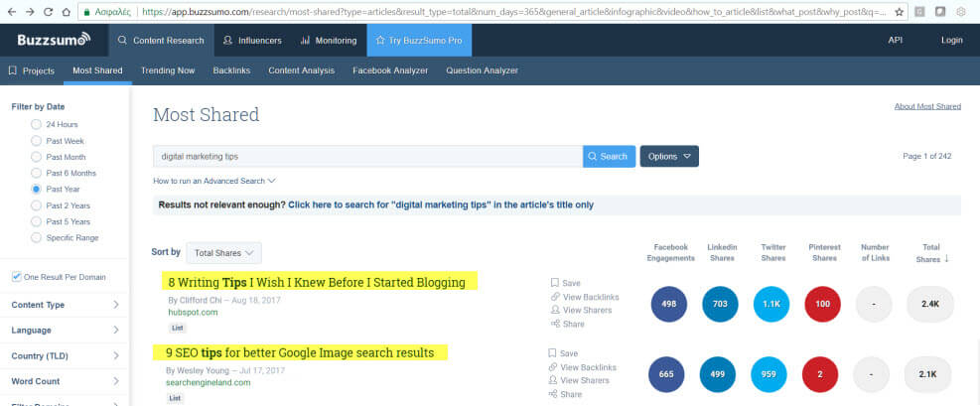Open the API link
Viewport: 980px width, 406px height.
click(x=895, y=40)
